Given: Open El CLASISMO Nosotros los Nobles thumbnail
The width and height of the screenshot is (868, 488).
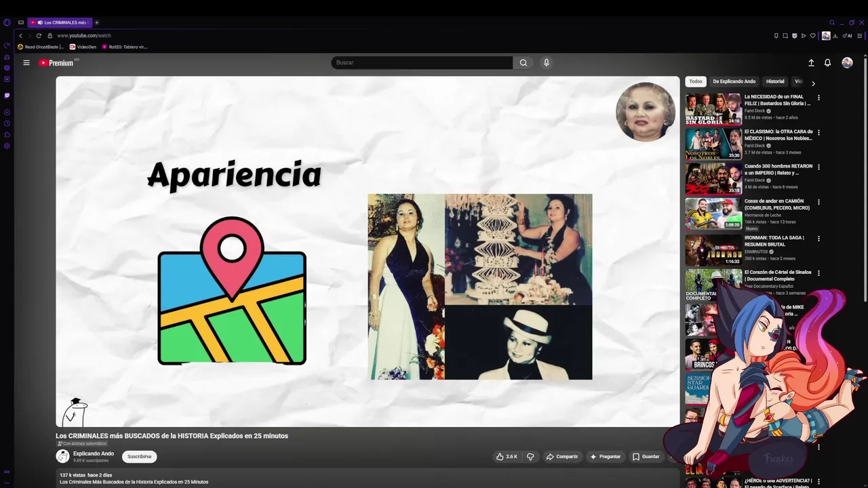Looking at the screenshot, I should 713,144.
